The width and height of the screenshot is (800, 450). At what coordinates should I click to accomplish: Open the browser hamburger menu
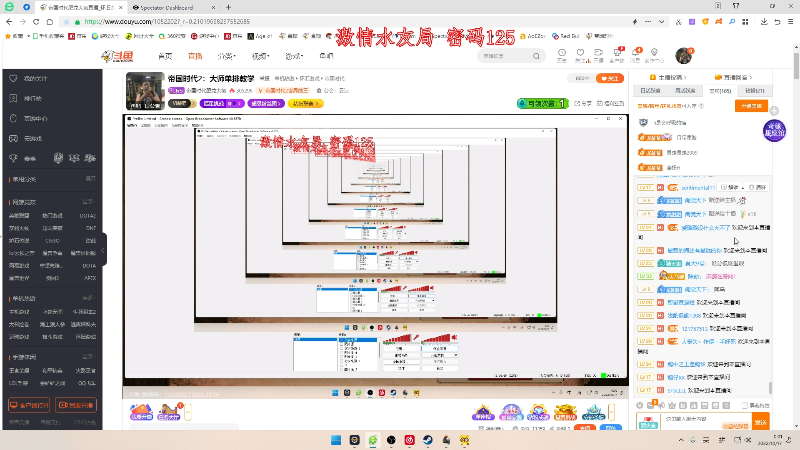(x=790, y=22)
